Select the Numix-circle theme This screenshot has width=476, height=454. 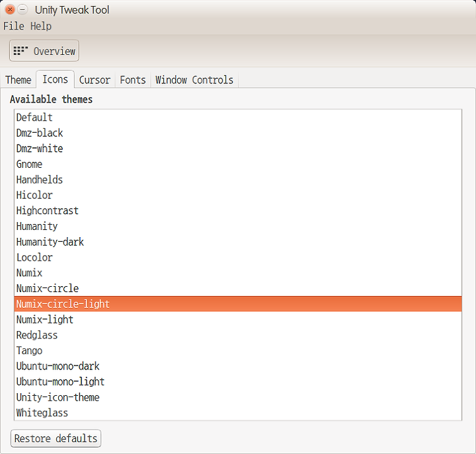click(238, 288)
